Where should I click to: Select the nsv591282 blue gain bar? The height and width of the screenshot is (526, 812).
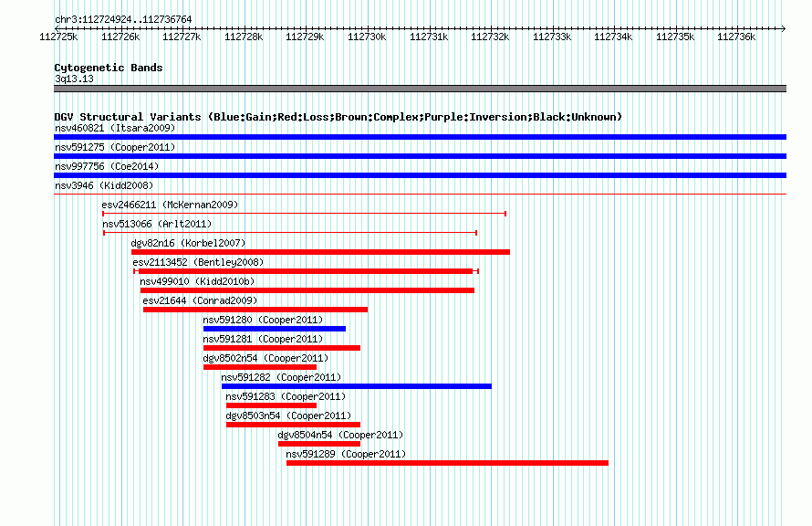[357, 386]
